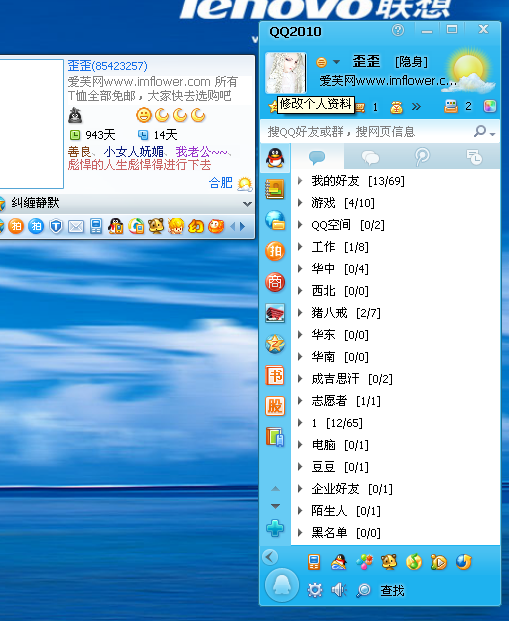This screenshot has height=621, width=509.
Task: Click the signature 爱芙网www.imflower.c...
Action: pos(388,81)
